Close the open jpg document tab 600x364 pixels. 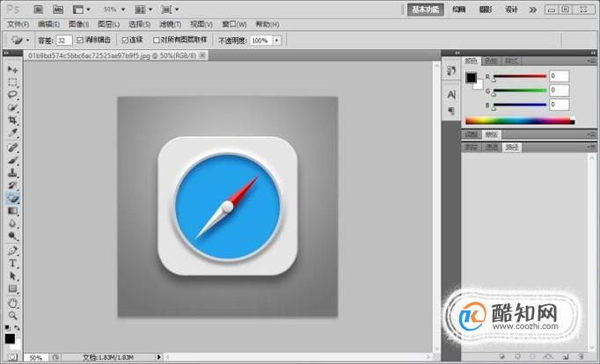click(202, 55)
